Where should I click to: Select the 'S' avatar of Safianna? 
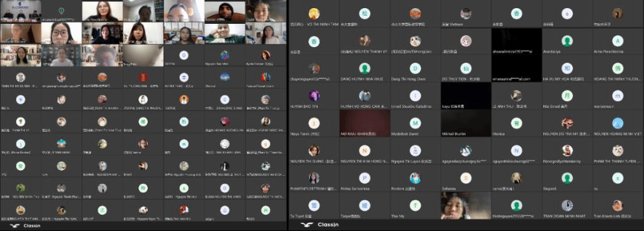(x=466, y=178)
